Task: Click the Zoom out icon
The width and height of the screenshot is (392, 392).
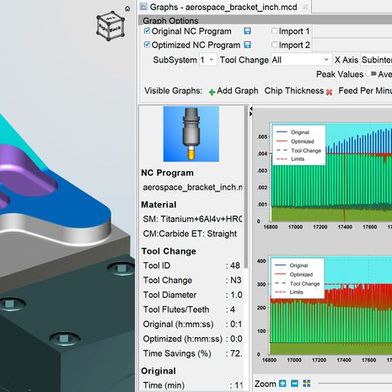Action: (294, 384)
